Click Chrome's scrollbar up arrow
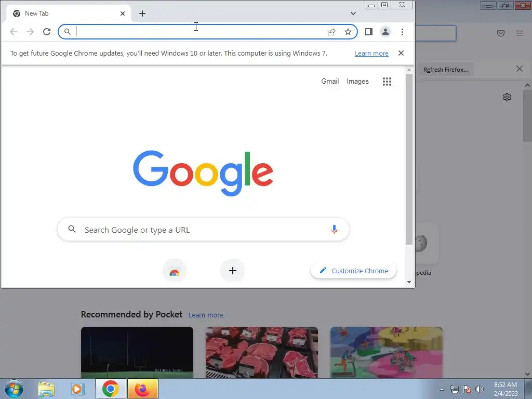 coord(409,70)
